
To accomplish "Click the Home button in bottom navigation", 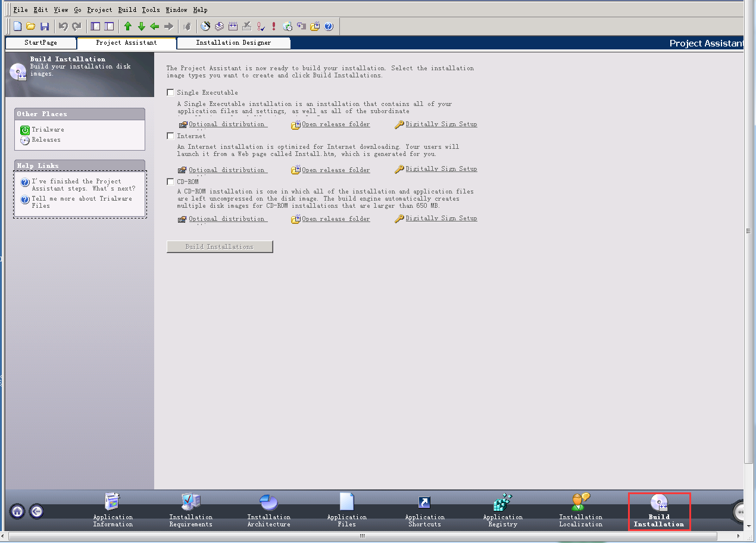I will 17,511.
